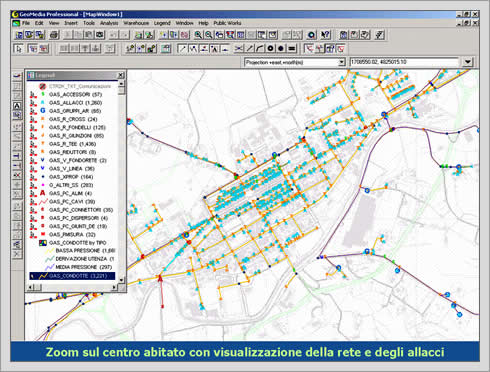Click the What's This help cursor icon
This screenshot has height=372, width=490.
click(325, 35)
